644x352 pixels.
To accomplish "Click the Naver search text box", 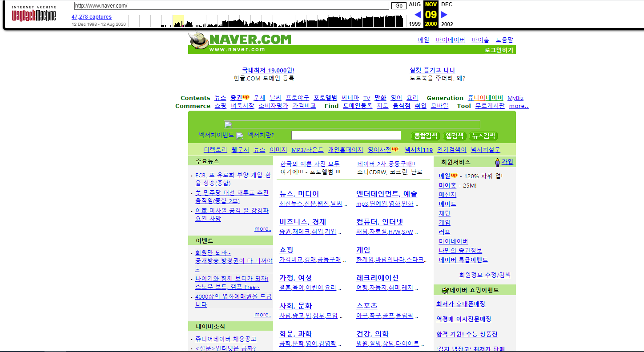I will point(346,136).
